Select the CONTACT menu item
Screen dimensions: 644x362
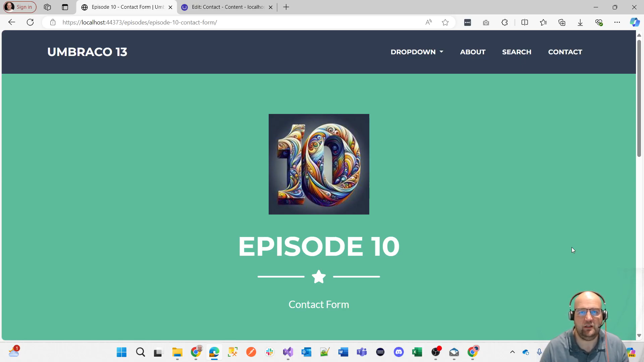565,52
